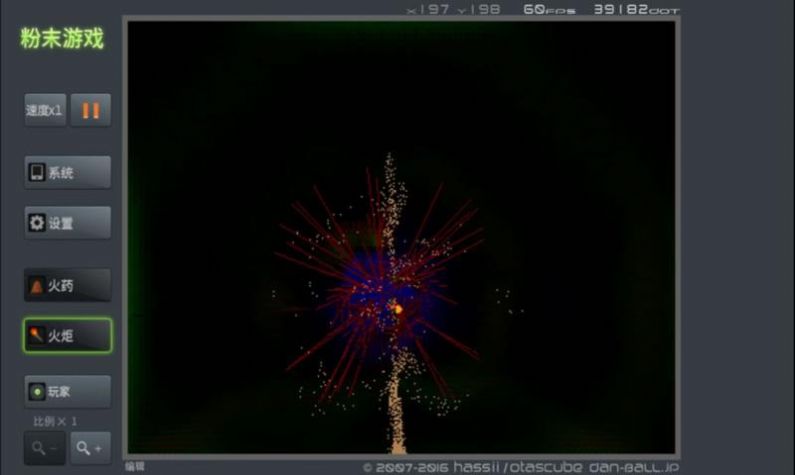Image resolution: width=795 pixels, height=475 pixels.
Task: Select the 火药 gunpowder element
Action: pyautogui.click(x=67, y=286)
